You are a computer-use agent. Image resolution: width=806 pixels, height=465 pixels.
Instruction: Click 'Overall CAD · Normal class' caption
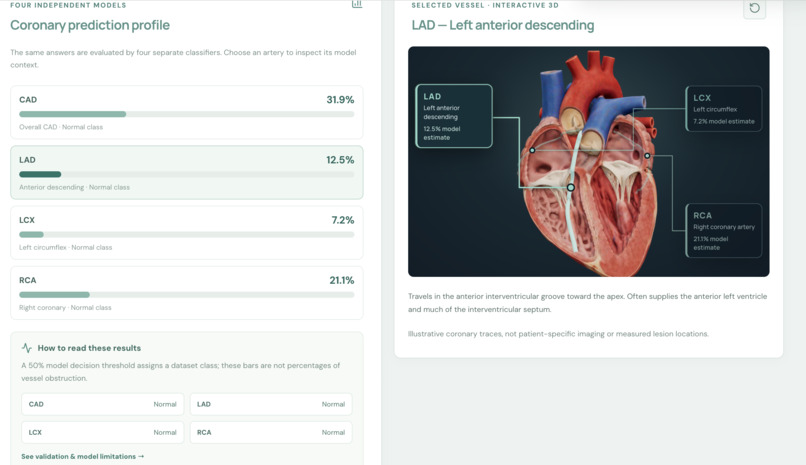point(61,127)
